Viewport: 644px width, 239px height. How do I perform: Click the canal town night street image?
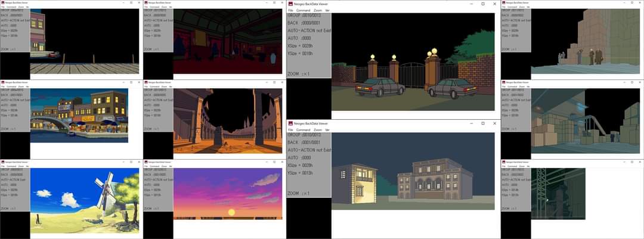(79, 116)
